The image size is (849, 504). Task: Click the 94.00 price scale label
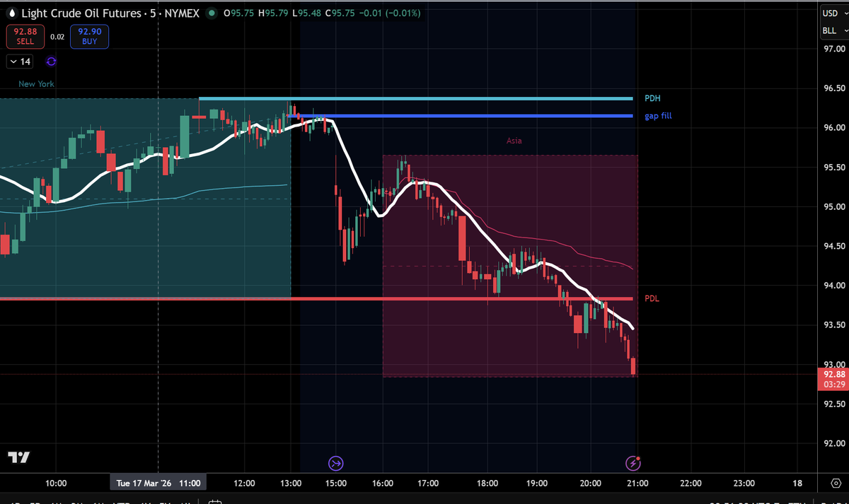(834, 286)
